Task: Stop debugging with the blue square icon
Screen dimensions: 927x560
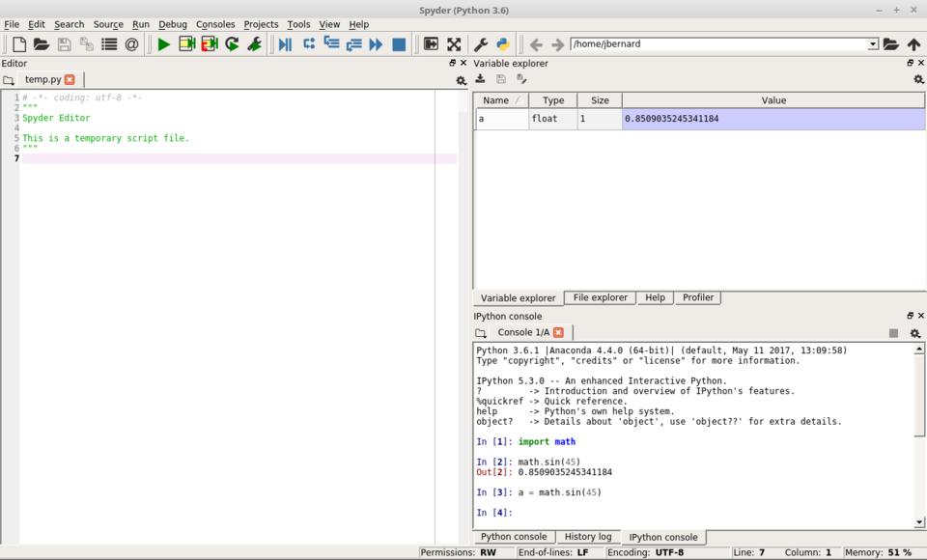Action: click(399, 44)
